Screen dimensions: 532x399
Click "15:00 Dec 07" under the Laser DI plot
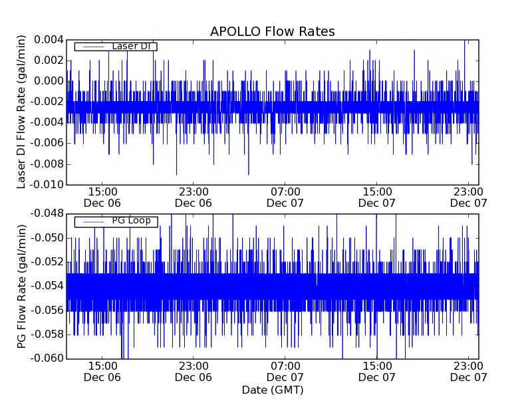377,198
